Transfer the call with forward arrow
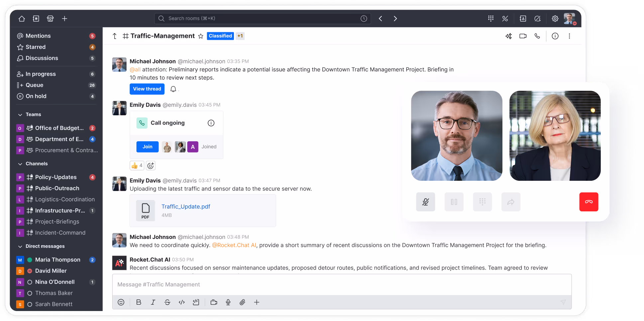 click(511, 202)
